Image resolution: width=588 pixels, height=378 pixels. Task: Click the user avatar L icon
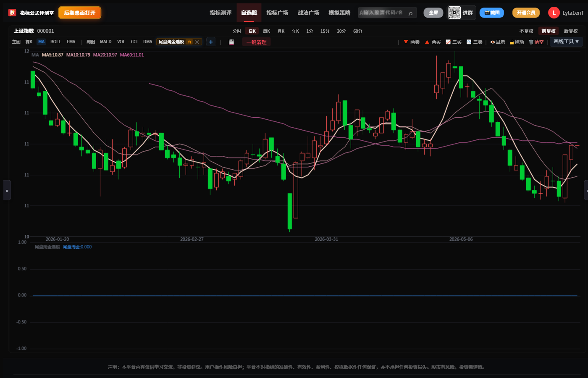554,13
